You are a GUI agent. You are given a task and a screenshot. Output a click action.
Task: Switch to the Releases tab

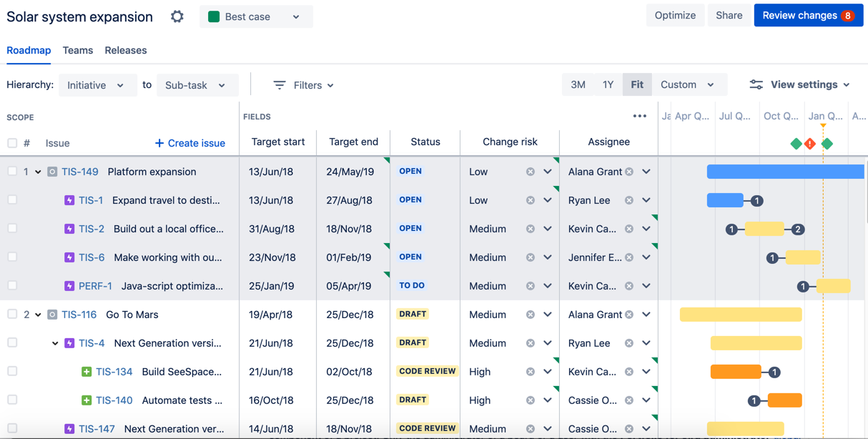tap(126, 50)
